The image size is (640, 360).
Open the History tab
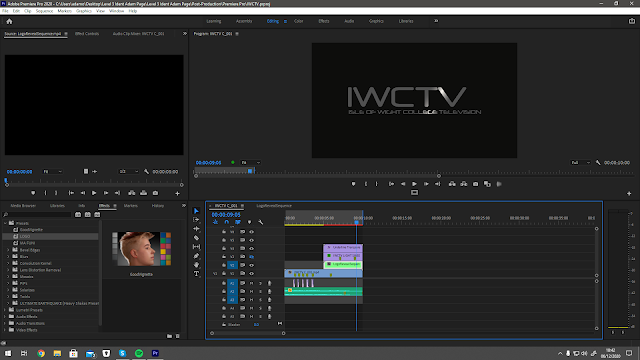tap(158, 206)
